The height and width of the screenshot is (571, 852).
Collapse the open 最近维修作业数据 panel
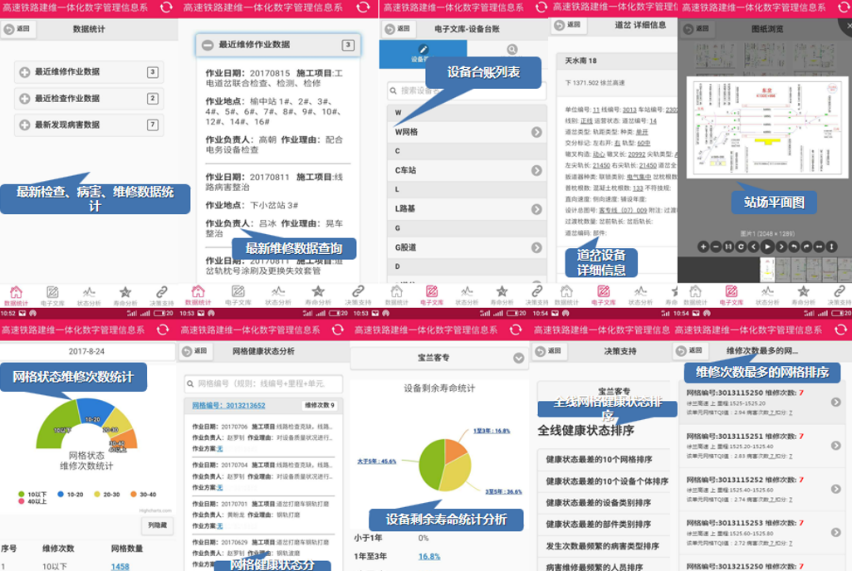click(208, 45)
